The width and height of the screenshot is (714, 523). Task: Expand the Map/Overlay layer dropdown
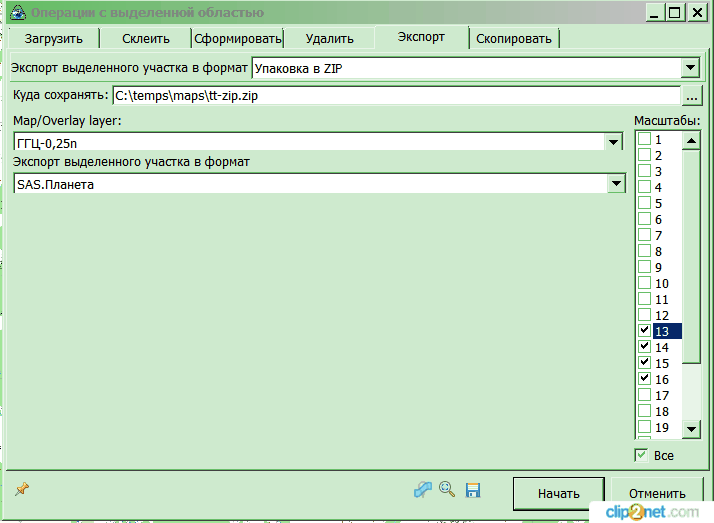click(x=614, y=144)
